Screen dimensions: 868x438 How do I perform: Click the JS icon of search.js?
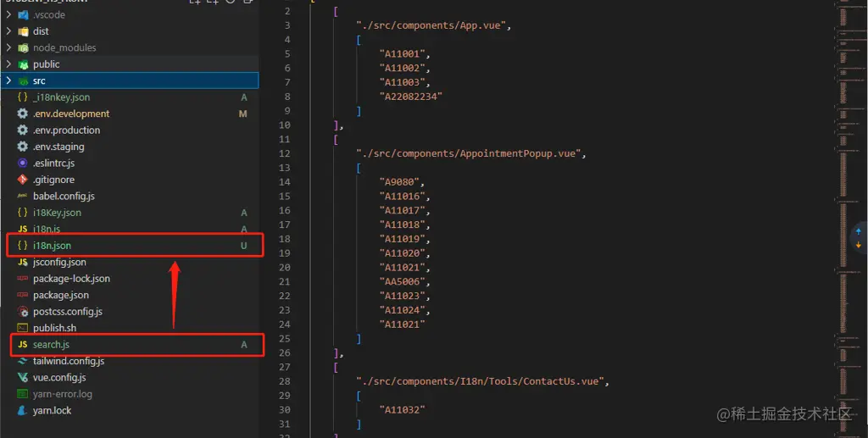(x=23, y=345)
